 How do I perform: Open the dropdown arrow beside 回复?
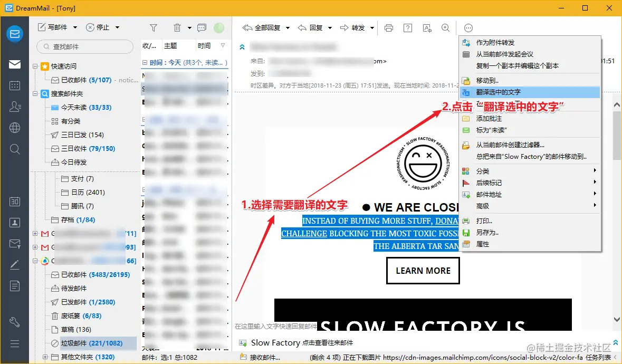coord(330,28)
